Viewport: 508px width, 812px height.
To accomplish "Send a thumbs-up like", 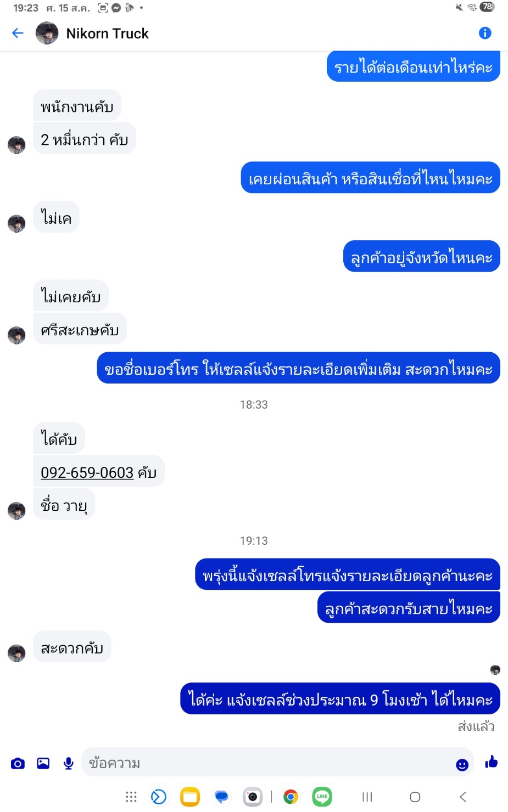I will coord(491,762).
